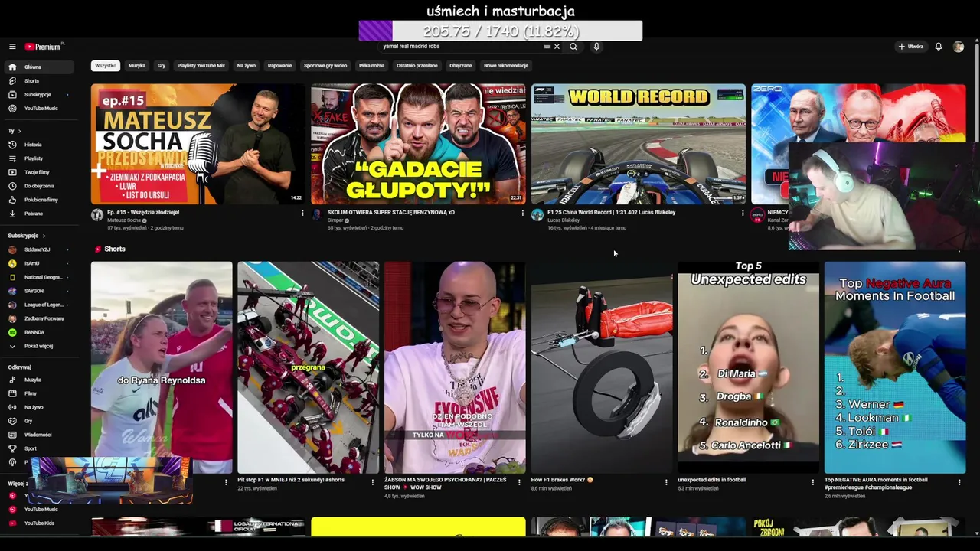The image size is (980, 551).
Task: Open Muzyka under Odkrywaj
Action: (38, 380)
